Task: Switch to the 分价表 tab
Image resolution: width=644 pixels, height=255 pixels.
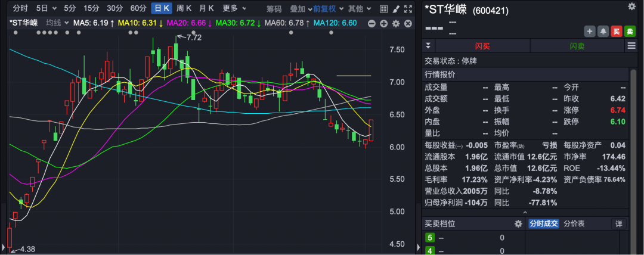Action: point(575,223)
